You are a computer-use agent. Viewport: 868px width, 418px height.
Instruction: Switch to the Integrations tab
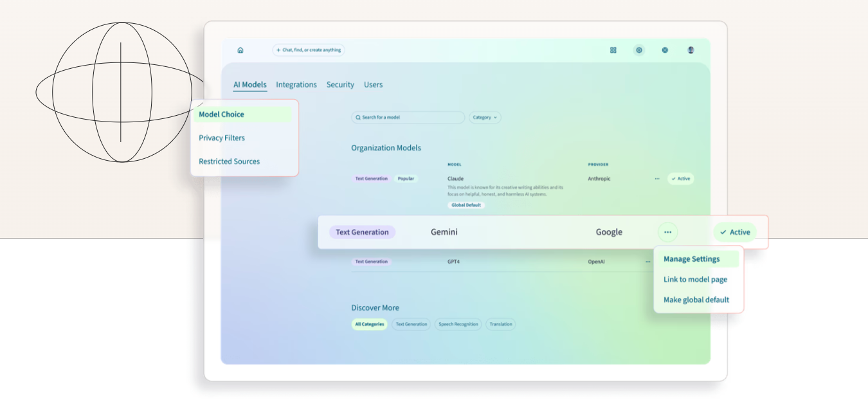[x=296, y=85]
